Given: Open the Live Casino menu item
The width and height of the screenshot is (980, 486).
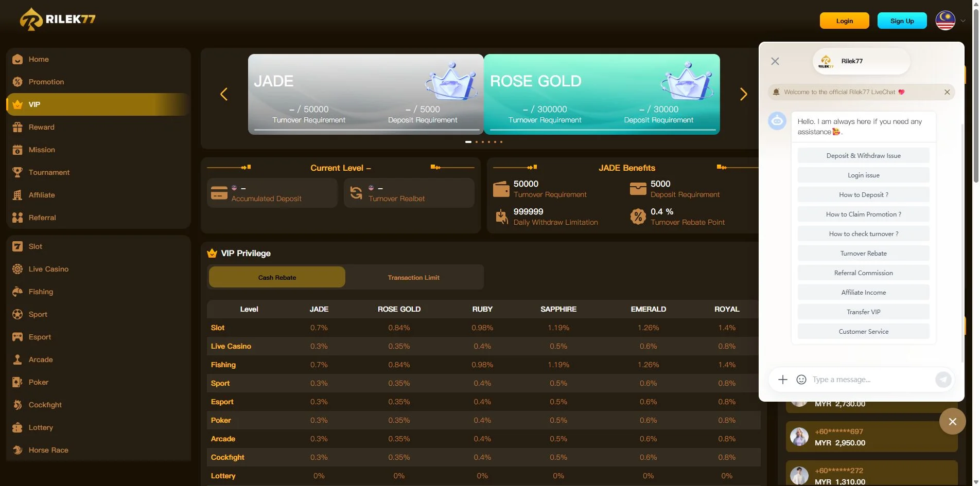Looking at the screenshot, I should [99, 269].
